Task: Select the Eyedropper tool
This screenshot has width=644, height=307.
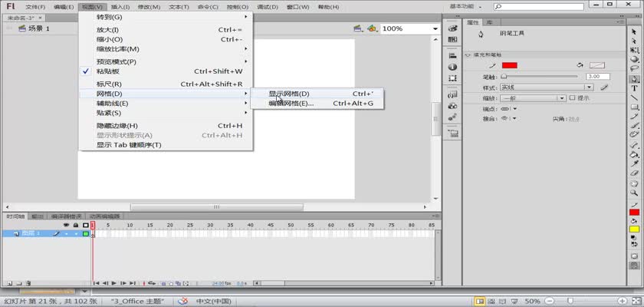Action: (x=634, y=163)
